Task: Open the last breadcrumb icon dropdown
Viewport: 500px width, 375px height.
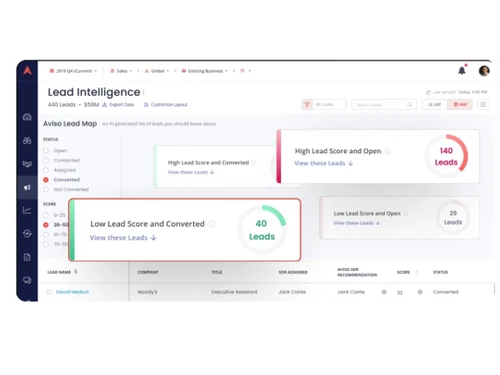Action: 246,71
